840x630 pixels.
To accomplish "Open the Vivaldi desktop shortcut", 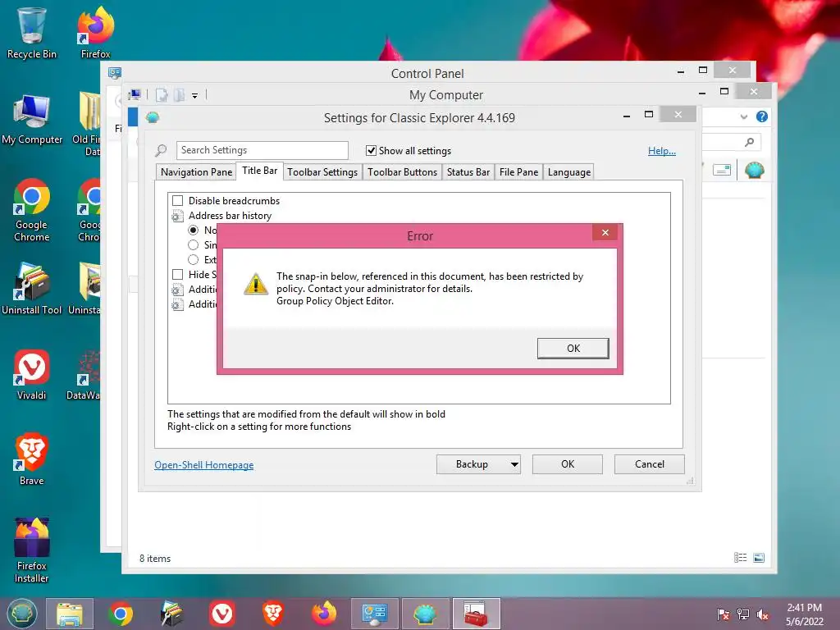I will tap(32, 375).
